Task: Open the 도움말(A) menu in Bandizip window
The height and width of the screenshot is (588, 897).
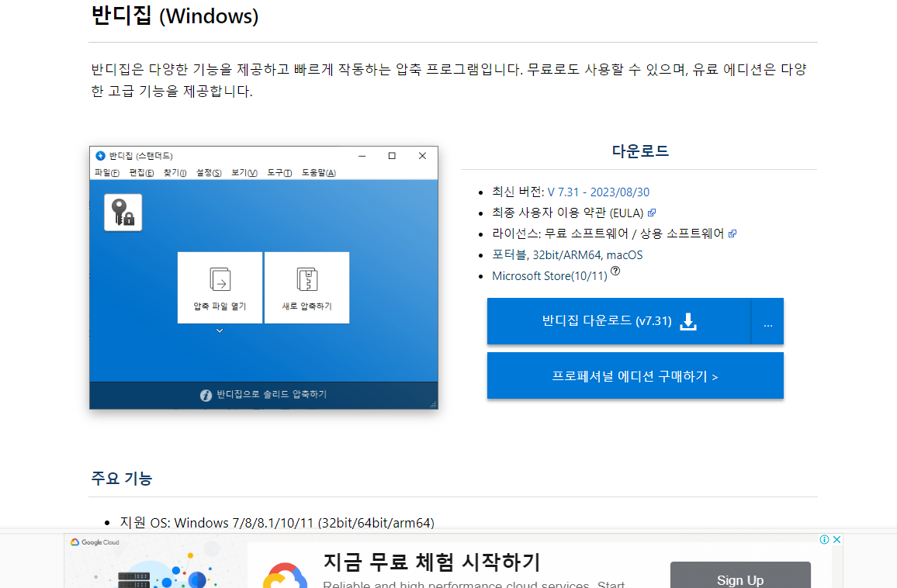Action: [319, 173]
